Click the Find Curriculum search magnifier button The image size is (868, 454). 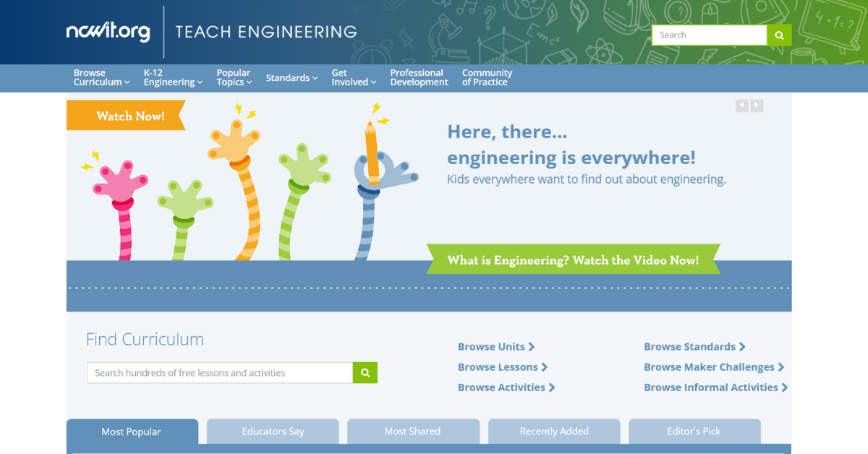[365, 373]
